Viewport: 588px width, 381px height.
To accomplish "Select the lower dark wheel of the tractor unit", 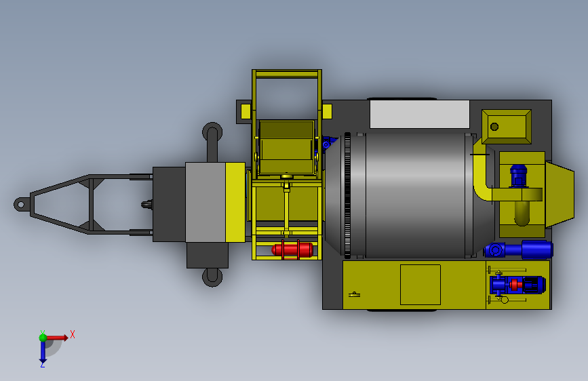I will pyautogui.click(x=212, y=277).
